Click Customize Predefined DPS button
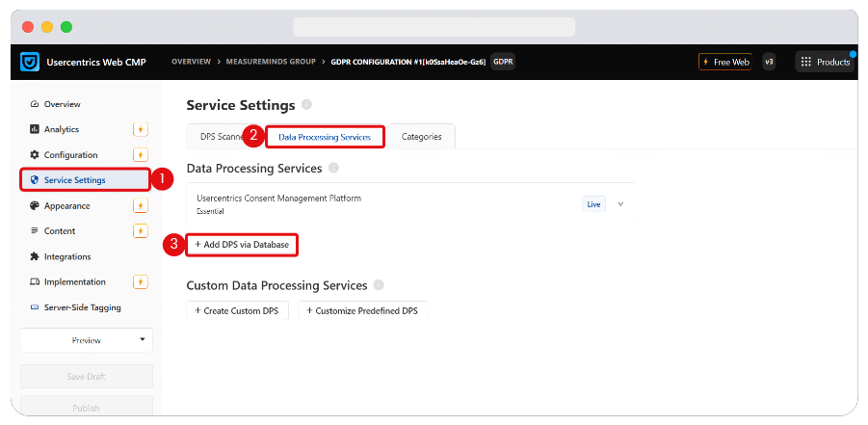This screenshot has height=425, width=868. point(362,311)
